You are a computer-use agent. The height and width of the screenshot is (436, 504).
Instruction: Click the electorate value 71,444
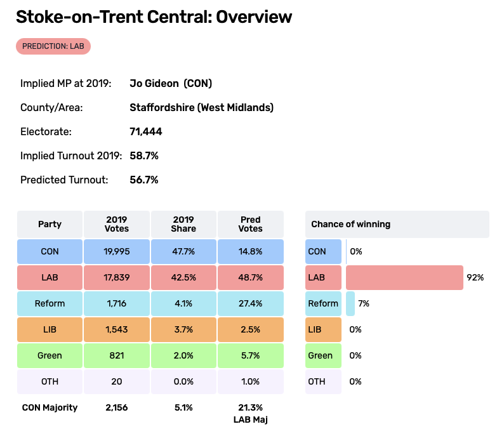145,132
